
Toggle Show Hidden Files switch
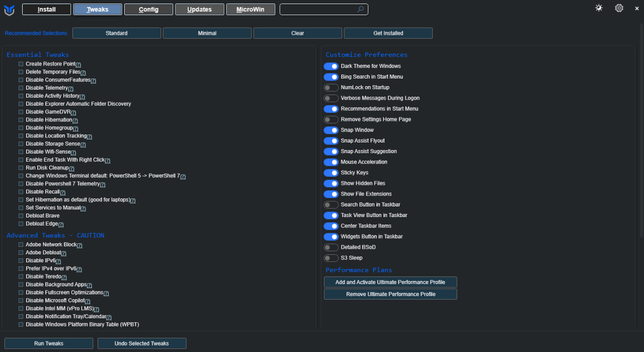(x=331, y=184)
